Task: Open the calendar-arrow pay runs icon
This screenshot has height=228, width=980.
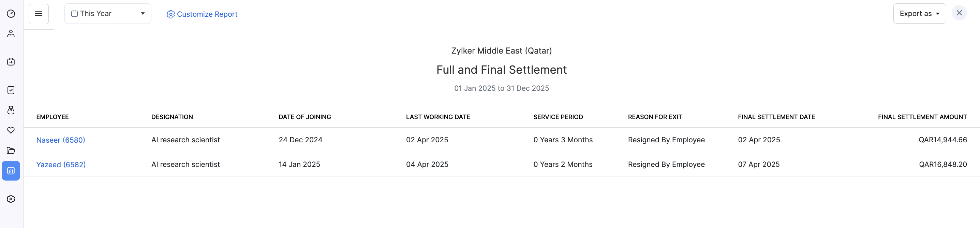Action: click(x=11, y=62)
